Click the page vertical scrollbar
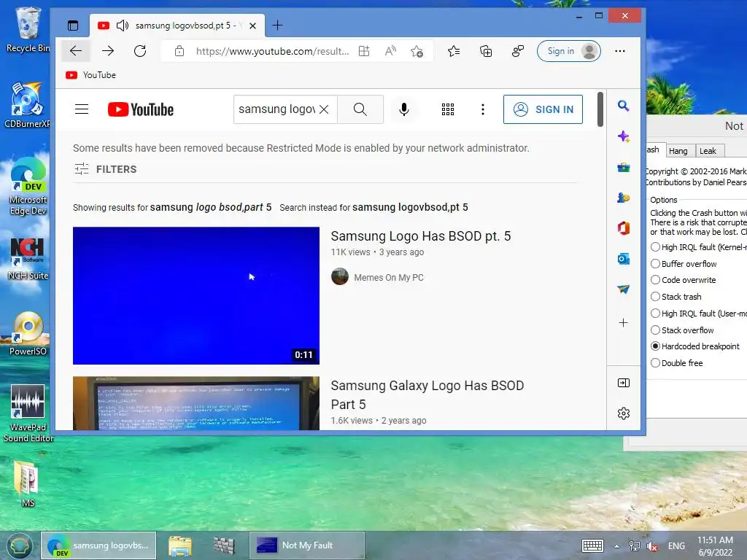 click(x=600, y=109)
